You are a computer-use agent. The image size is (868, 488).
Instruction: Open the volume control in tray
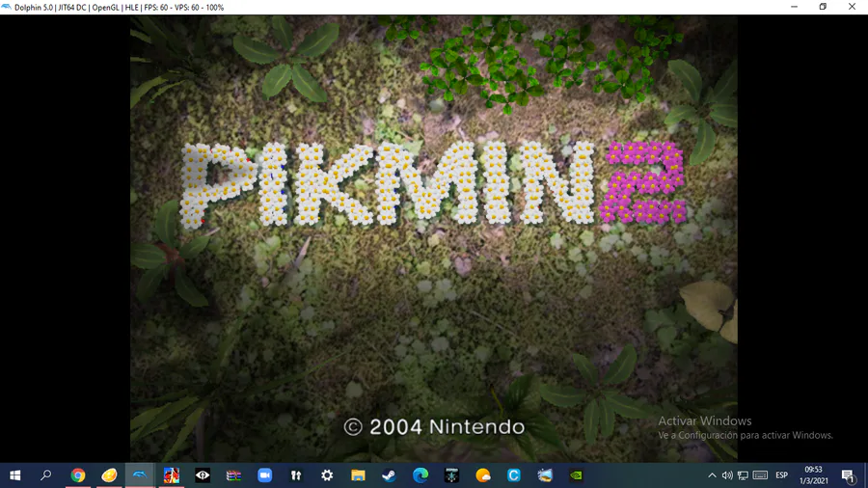tap(727, 475)
